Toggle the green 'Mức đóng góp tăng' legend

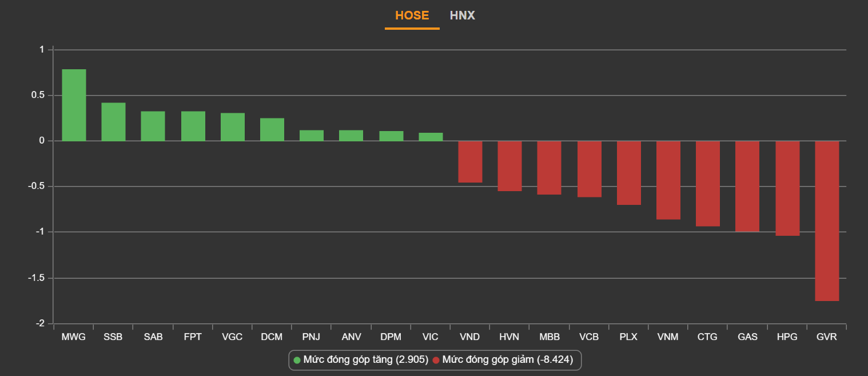click(361, 360)
